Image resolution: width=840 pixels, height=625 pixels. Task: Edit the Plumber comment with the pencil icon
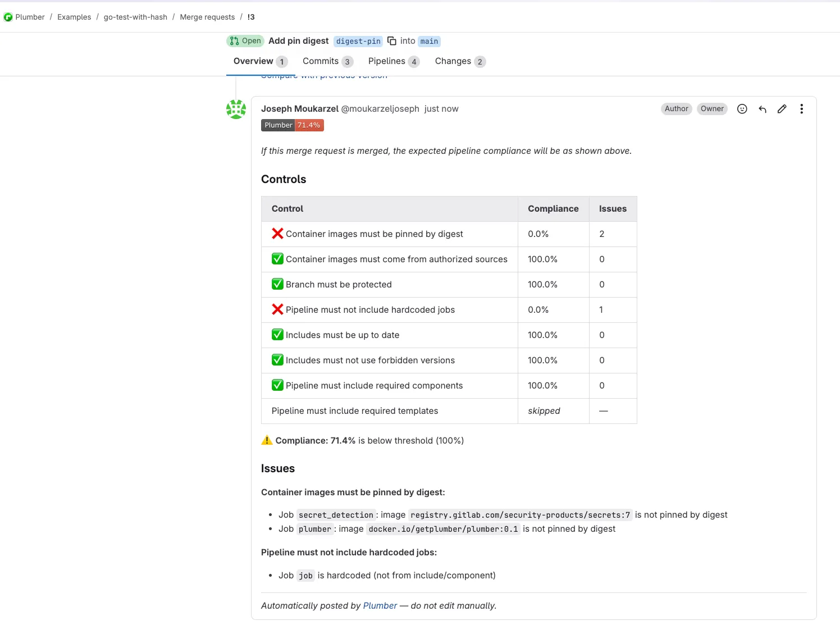click(782, 108)
